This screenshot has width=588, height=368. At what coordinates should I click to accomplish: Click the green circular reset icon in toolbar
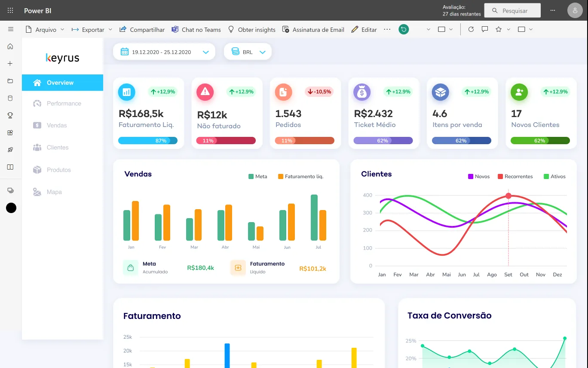pos(404,29)
